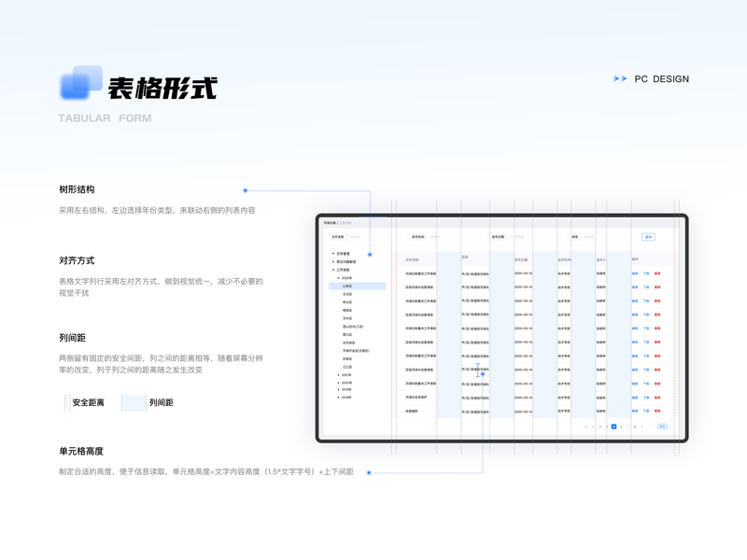Click the 发布人 column header

(x=601, y=260)
